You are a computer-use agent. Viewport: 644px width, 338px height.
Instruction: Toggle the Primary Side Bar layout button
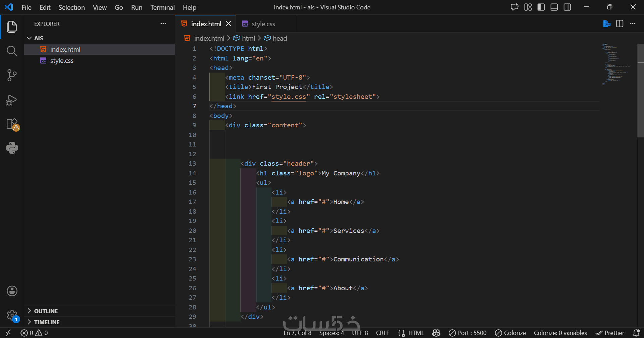pyautogui.click(x=541, y=7)
